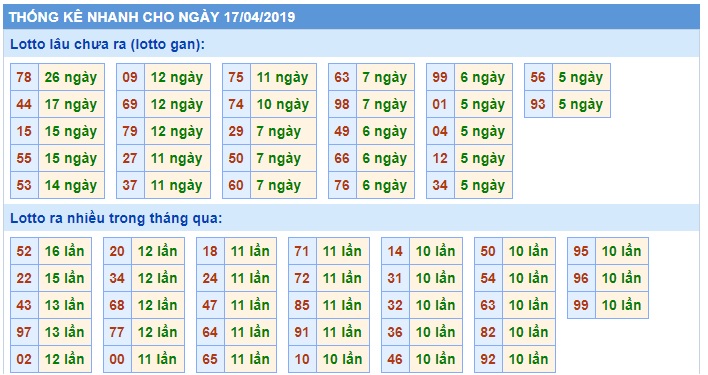Click lotto number 95
Image resolution: width=708 pixels, height=375 pixels.
pyautogui.click(x=581, y=251)
